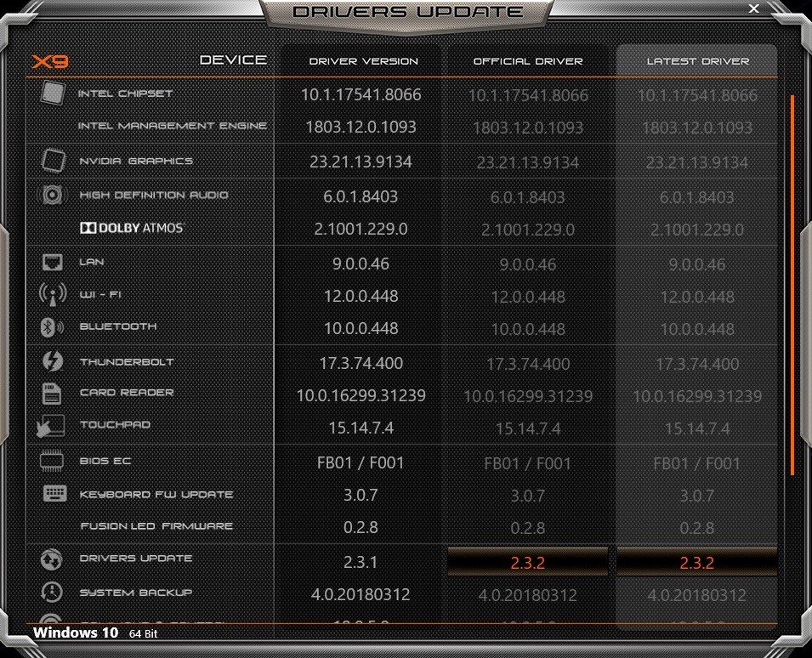Click Nvidia Graphics driver version 23.21.13.9134
The width and height of the screenshot is (812, 658).
361,162
